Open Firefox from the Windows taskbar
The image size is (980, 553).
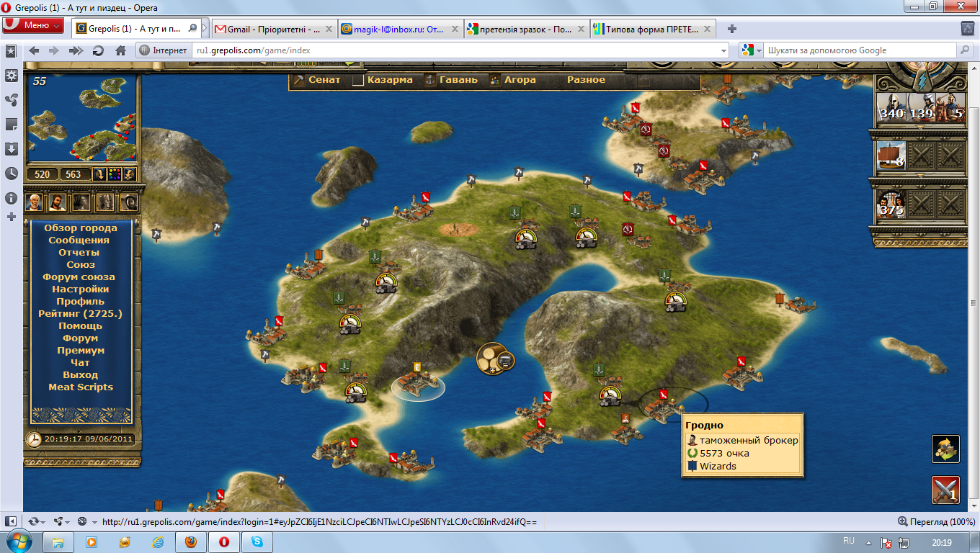point(191,541)
